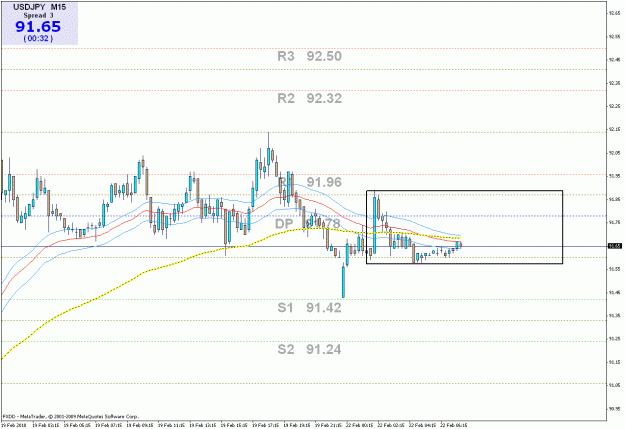Click the R3 92.50 resistance label

[310, 56]
